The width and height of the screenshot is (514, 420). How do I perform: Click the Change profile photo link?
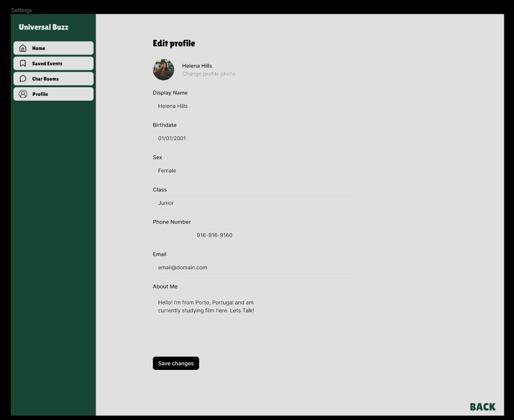click(209, 74)
